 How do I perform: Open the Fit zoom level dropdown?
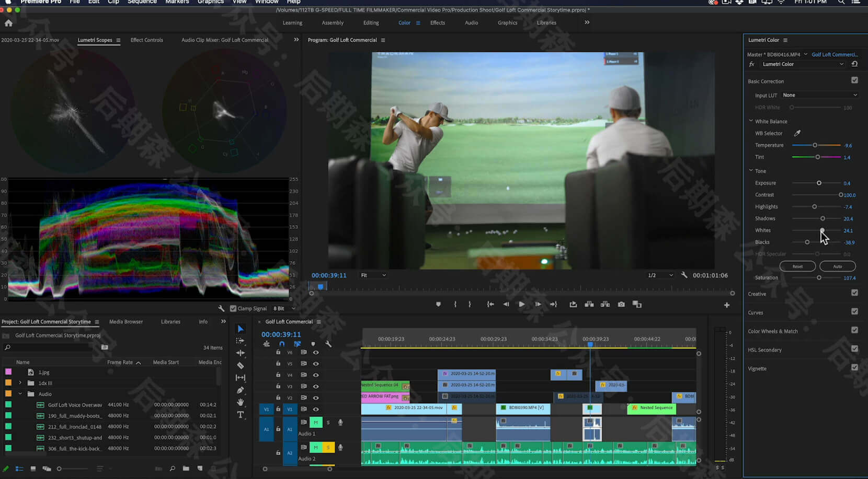click(x=373, y=275)
